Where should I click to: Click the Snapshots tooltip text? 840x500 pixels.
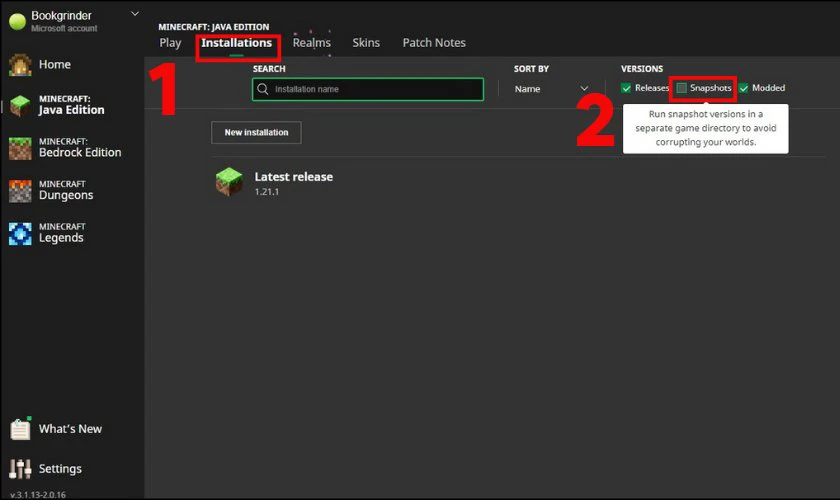(x=706, y=128)
